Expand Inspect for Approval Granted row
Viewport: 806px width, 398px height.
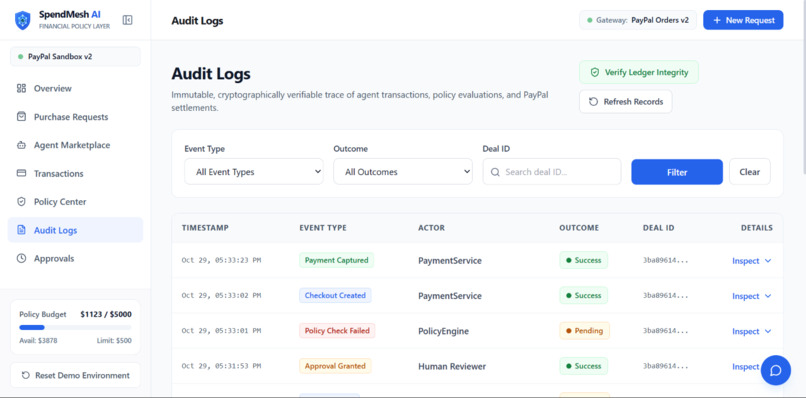point(746,367)
